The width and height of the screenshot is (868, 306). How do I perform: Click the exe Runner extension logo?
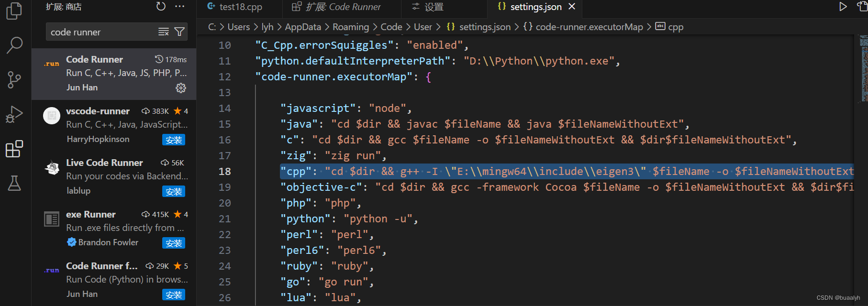[52, 219]
